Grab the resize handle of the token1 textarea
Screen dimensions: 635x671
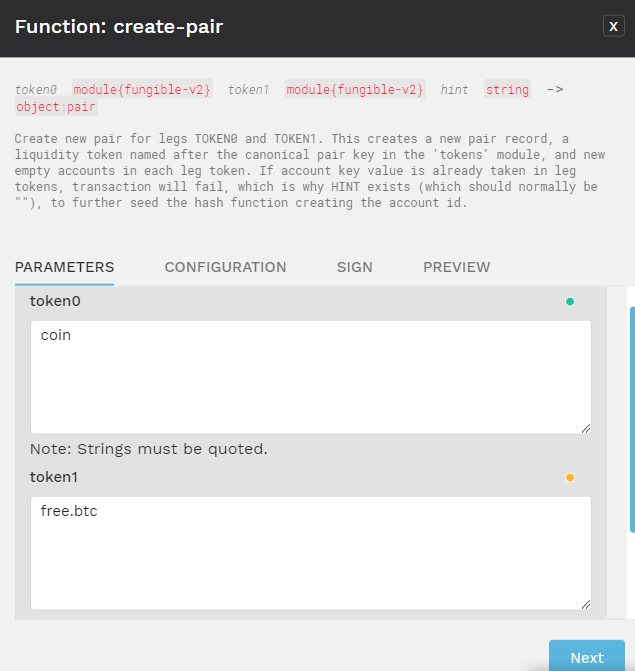586,604
